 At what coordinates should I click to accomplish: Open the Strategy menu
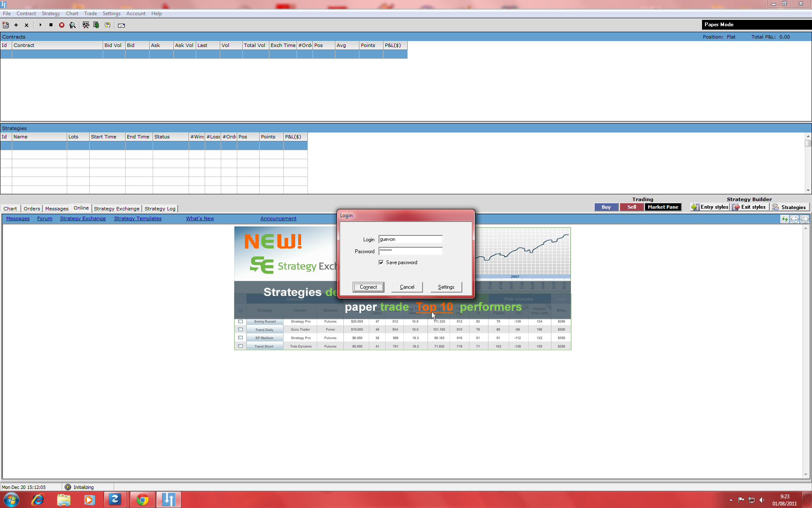point(51,14)
